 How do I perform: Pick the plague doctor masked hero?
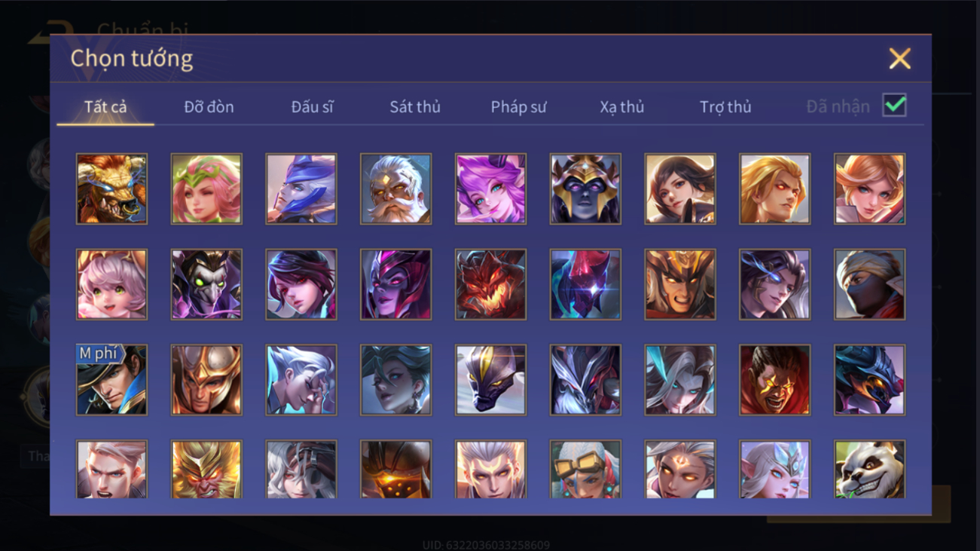coord(206,284)
